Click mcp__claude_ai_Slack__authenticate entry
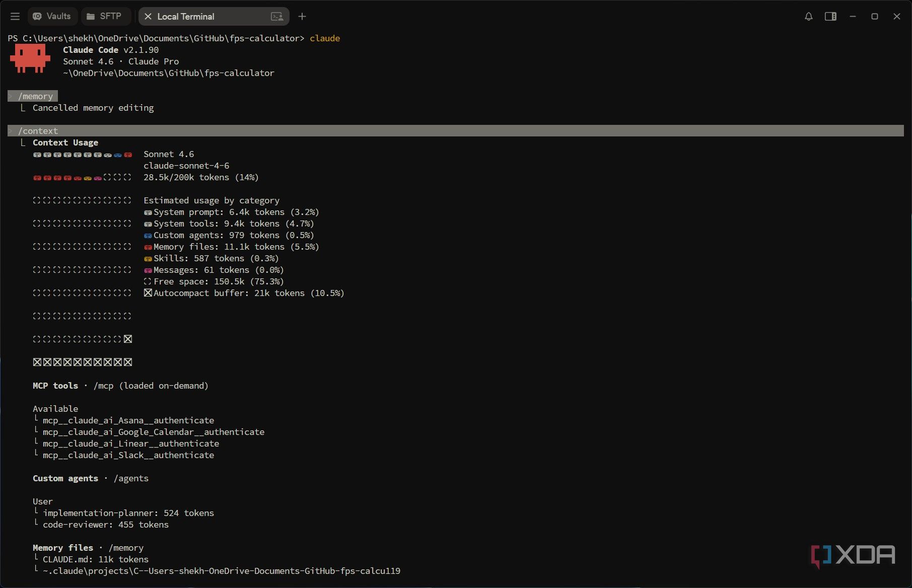912x588 pixels. pyautogui.click(x=128, y=455)
